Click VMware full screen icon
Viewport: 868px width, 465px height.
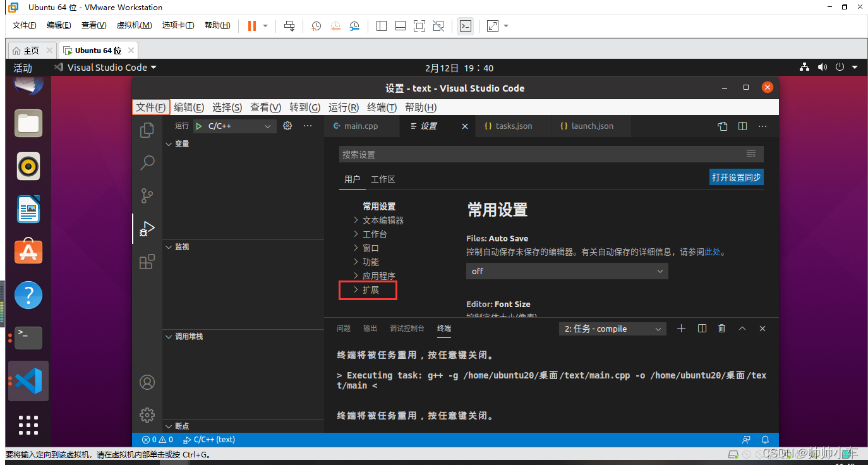(x=419, y=26)
